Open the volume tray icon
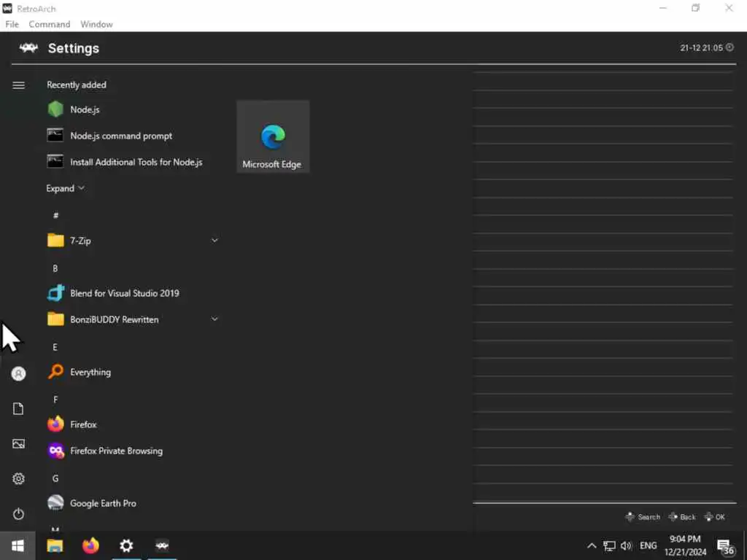The image size is (747, 560). click(626, 545)
